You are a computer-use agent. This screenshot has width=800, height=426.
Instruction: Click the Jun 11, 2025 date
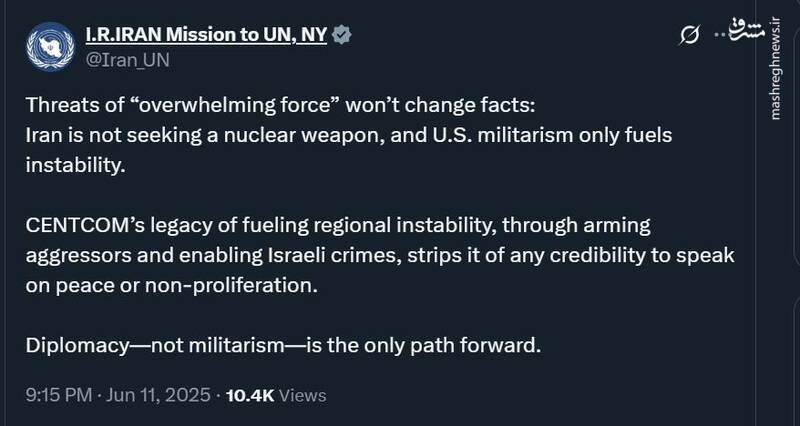[155, 395]
